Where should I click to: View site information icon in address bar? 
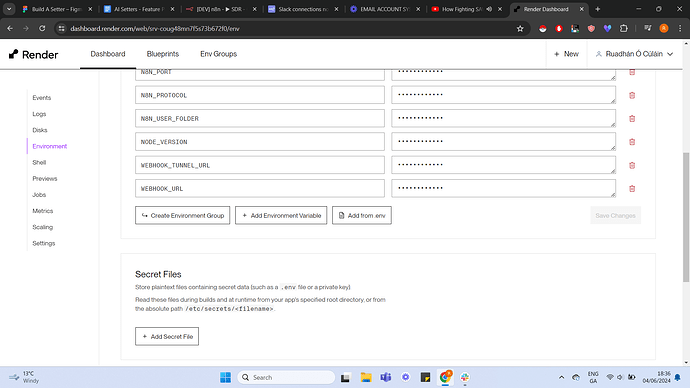point(62,29)
